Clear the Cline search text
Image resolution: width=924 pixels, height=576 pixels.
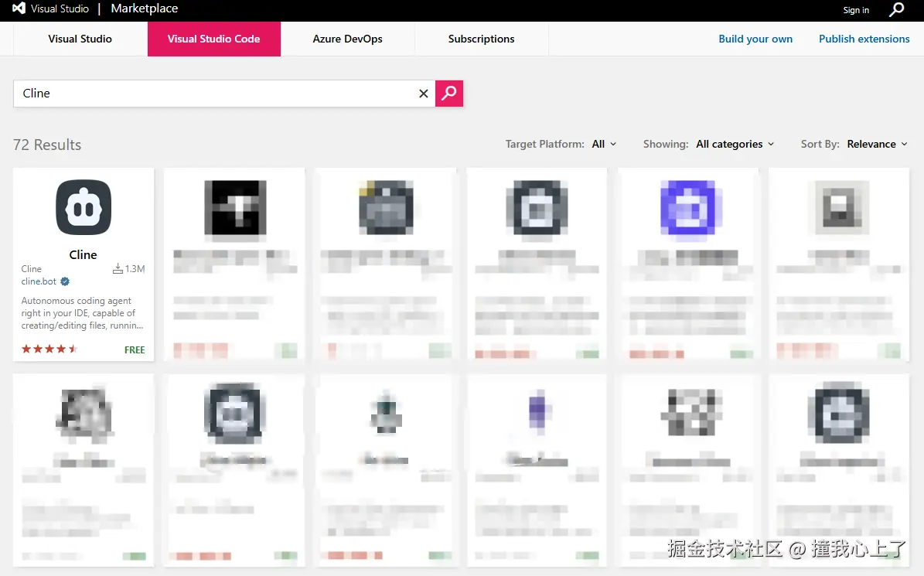[x=423, y=94]
